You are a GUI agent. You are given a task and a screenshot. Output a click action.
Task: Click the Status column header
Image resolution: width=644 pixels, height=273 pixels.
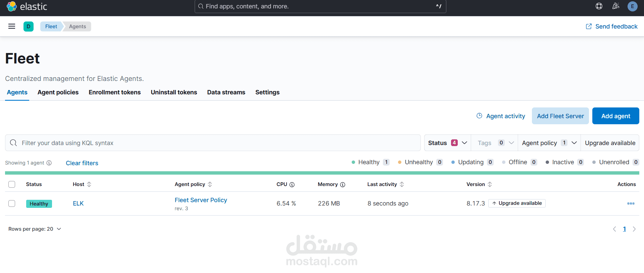[34, 184]
